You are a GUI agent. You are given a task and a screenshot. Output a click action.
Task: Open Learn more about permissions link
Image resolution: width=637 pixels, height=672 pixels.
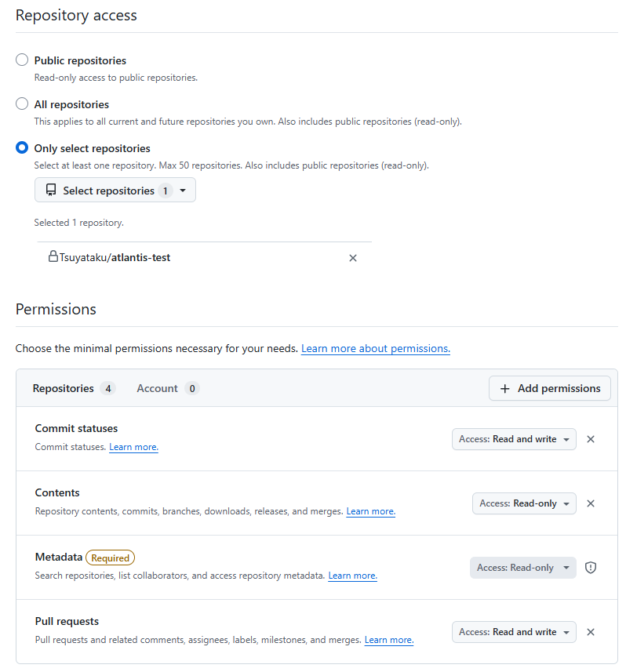375,348
